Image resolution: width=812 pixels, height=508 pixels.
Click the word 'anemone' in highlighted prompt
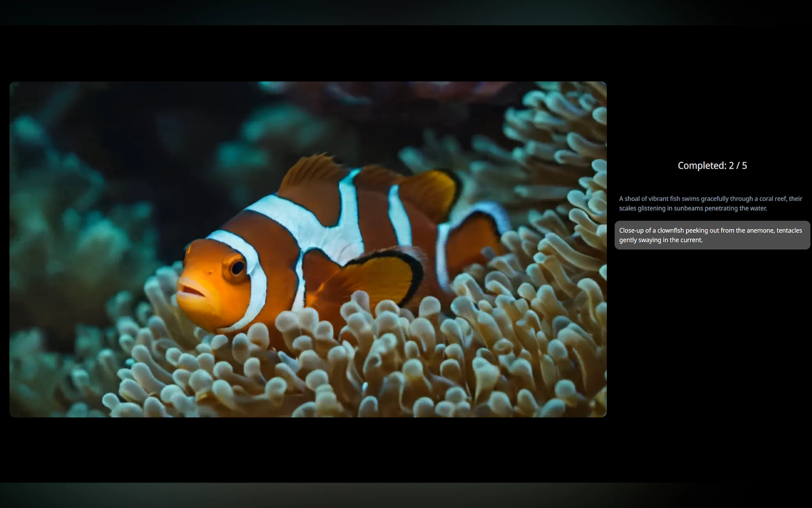point(760,230)
